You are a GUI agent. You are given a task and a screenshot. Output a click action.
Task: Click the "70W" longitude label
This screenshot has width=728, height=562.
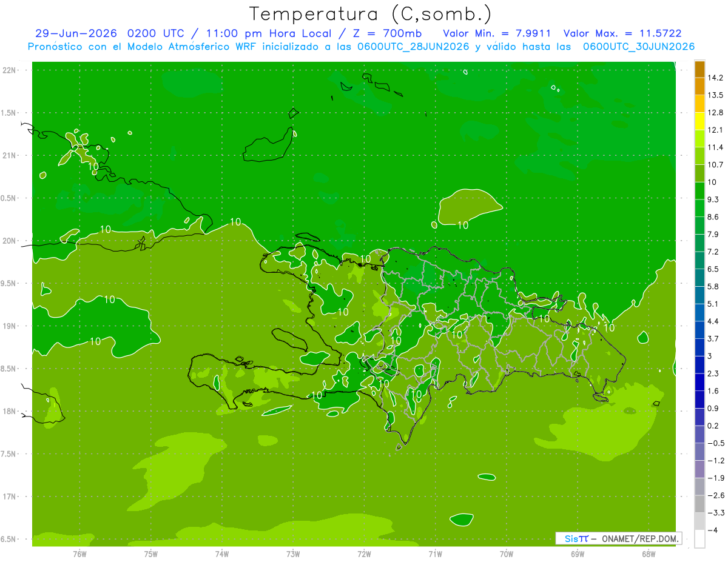(x=507, y=554)
